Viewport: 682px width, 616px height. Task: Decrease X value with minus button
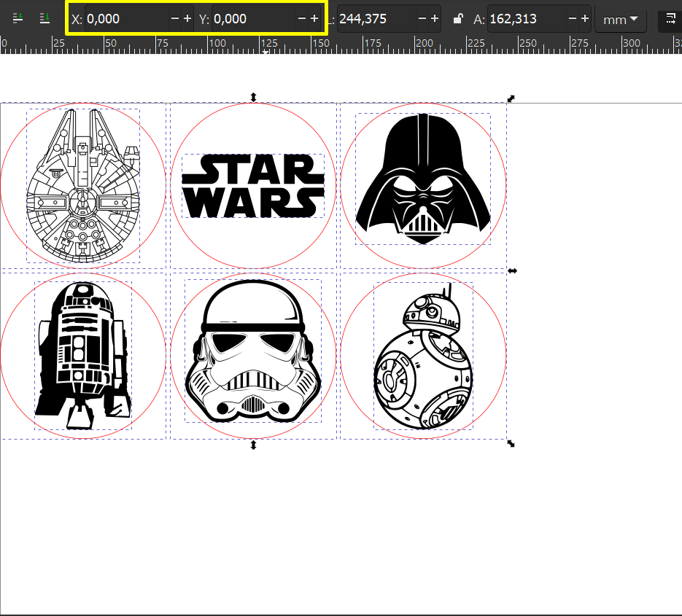click(175, 18)
